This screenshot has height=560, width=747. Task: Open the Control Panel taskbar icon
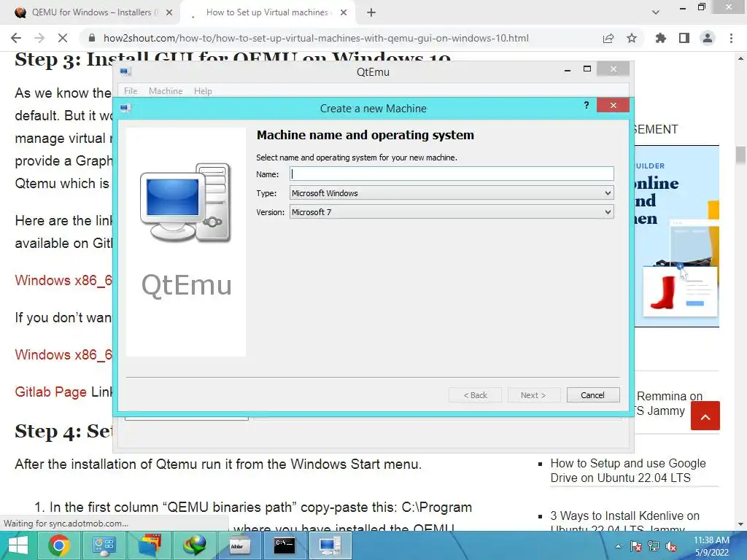point(104,545)
